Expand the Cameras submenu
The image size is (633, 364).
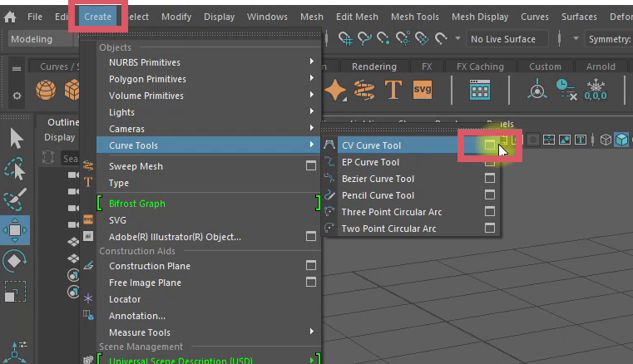pos(209,128)
